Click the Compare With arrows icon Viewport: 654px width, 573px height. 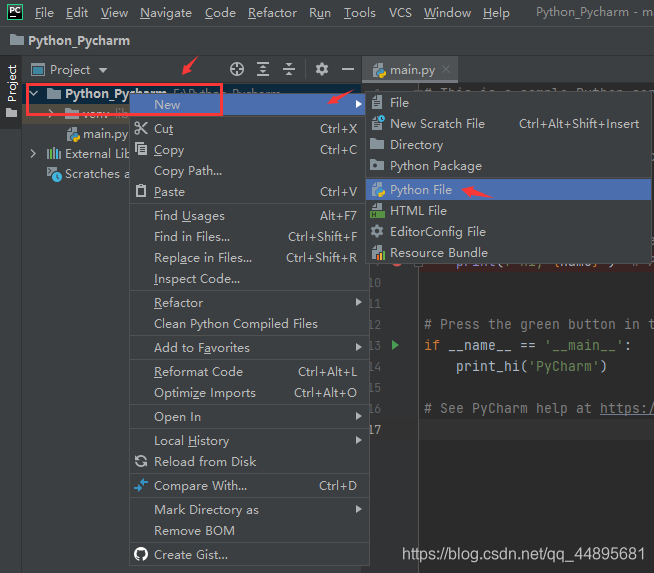click(141, 485)
